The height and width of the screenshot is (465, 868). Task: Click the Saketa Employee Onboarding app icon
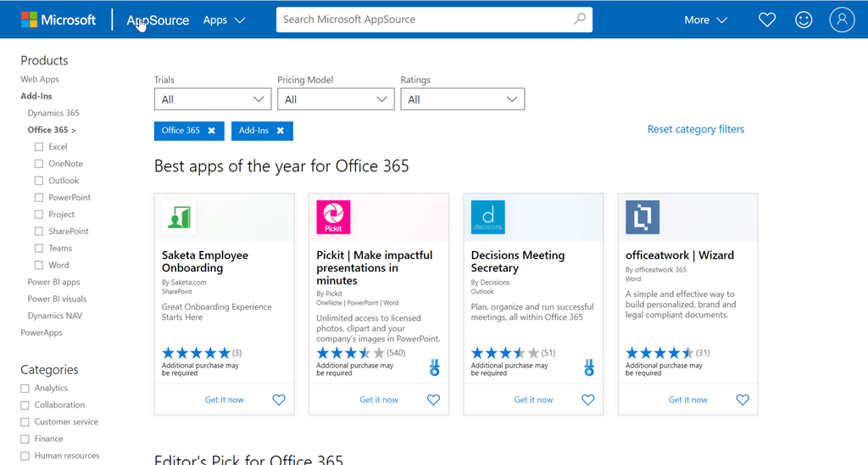pos(179,217)
